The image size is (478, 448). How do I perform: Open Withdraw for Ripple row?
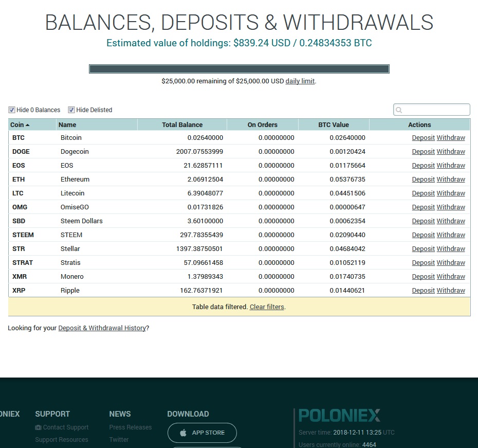[451, 290]
